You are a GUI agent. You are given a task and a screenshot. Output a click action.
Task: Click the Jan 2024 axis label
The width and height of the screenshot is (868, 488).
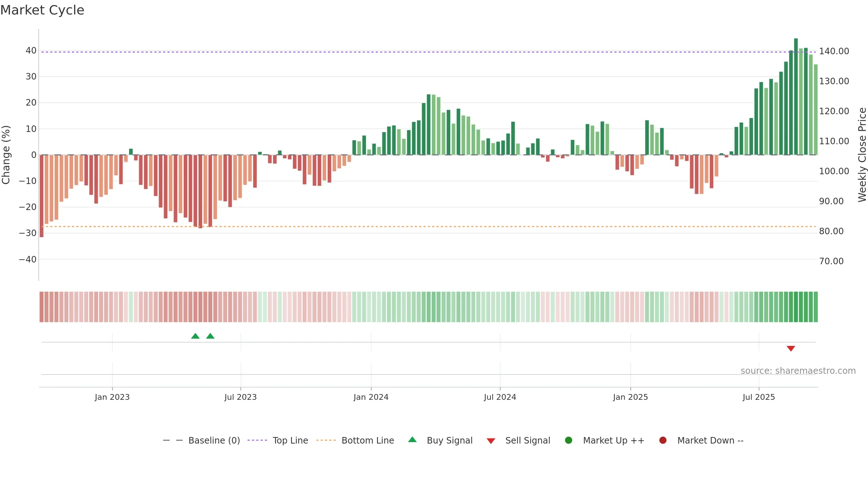pos(371,397)
